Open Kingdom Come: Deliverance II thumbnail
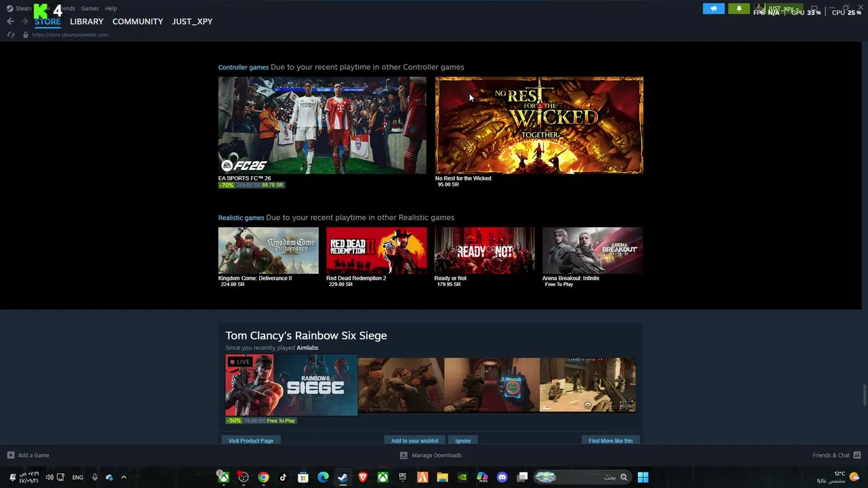 pyautogui.click(x=269, y=251)
